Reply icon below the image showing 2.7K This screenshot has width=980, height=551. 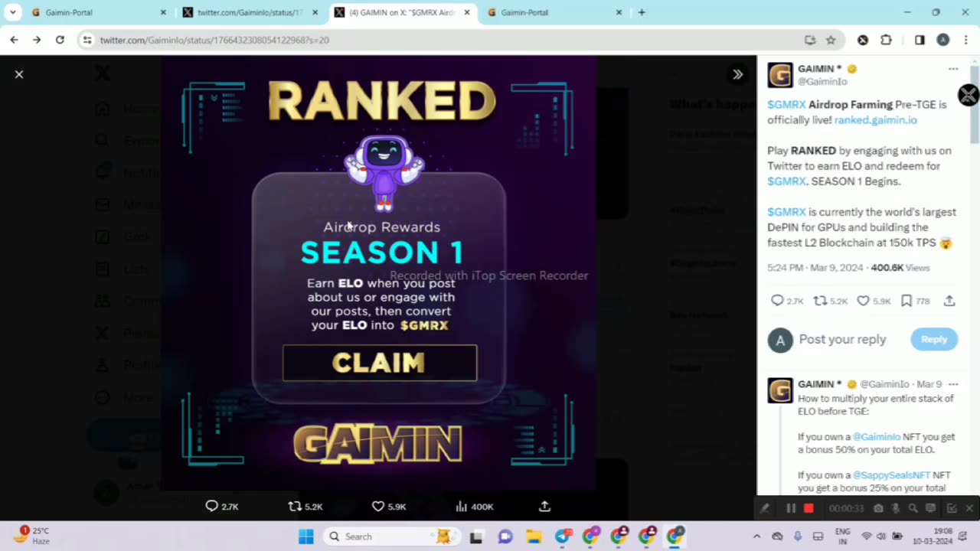(212, 506)
